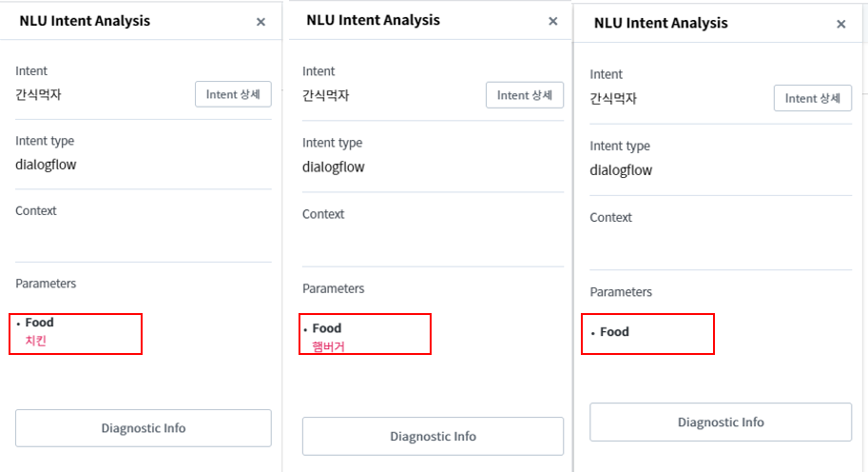This screenshot has width=868, height=472.
Task: Click the 간식먹자 intent name in 햄버거 panel
Action: (x=325, y=95)
